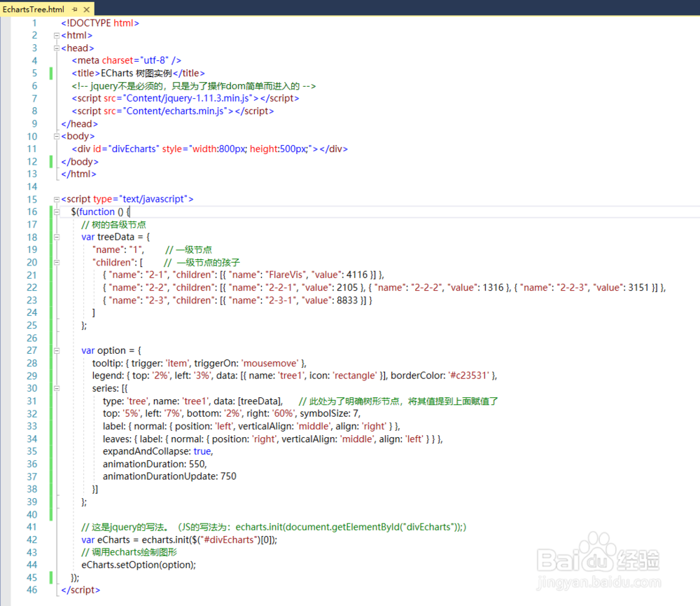Viewport: 700px width, 606px height.
Task: Click line number 46 in the gutter
Action: pos(32,590)
